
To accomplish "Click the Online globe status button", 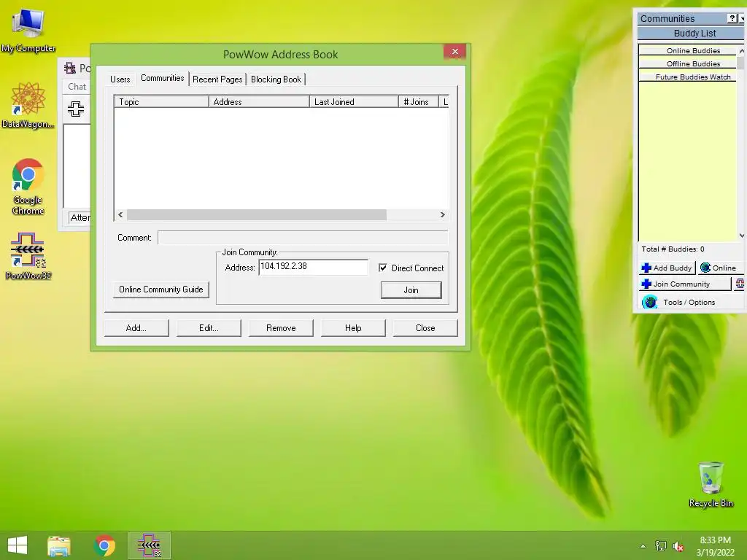I will pos(719,268).
